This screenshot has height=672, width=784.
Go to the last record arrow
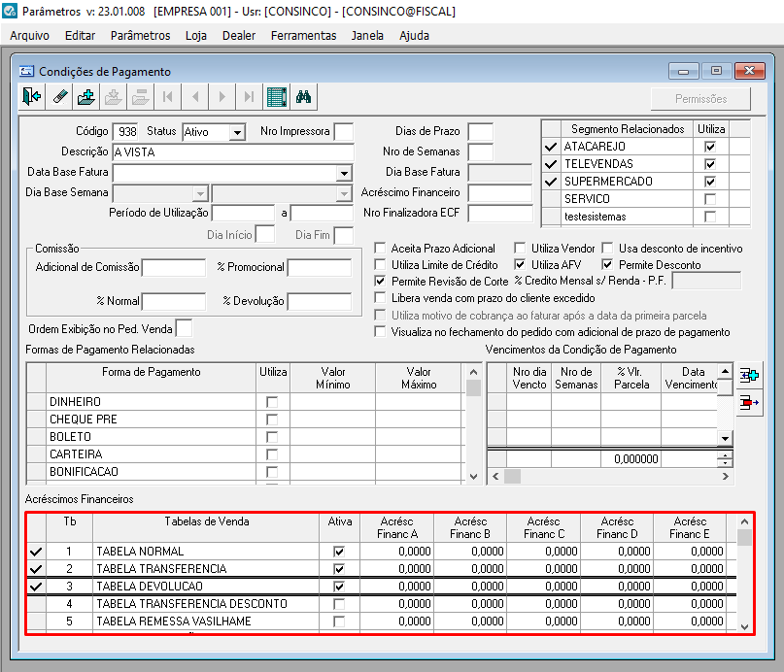(x=249, y=96)
